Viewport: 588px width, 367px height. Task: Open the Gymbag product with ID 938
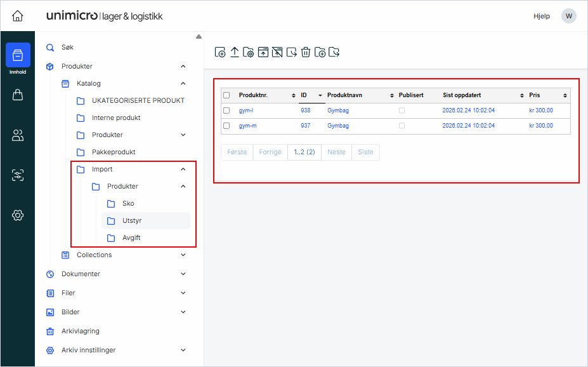pos(338,110)
